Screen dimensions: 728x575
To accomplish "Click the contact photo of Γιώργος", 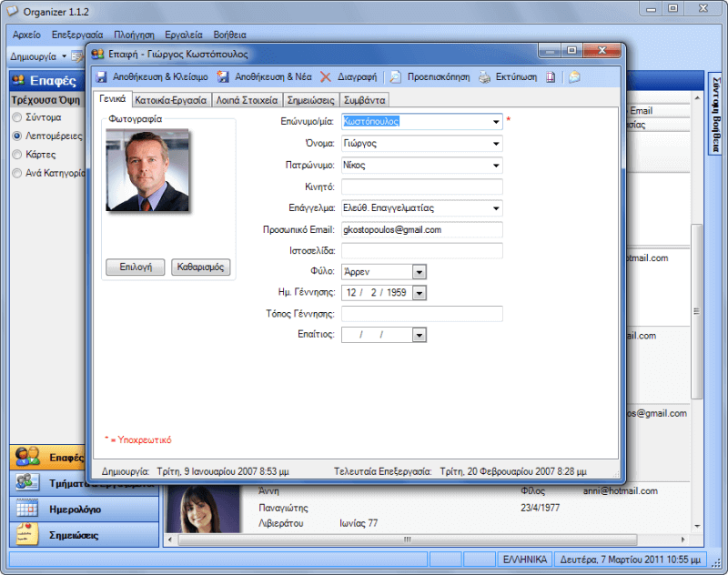I will [x=147, y=170].
